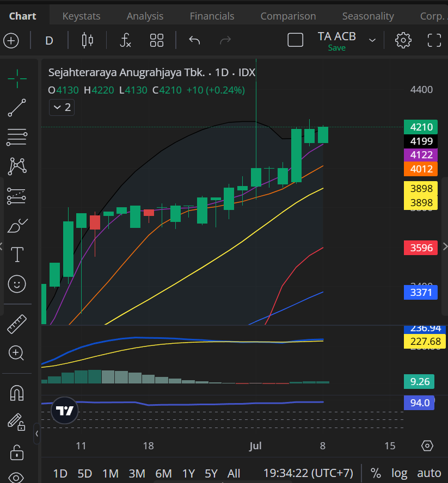The height and width of the screenshot is (483, 448).
Task: Open chart settings gear
Action: point(403,40)
